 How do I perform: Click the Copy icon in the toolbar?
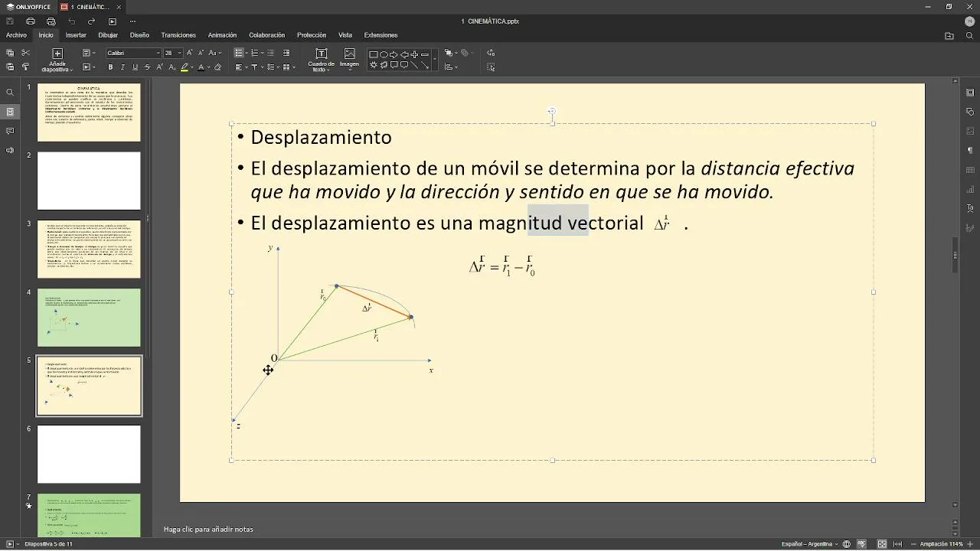(10, 53)
